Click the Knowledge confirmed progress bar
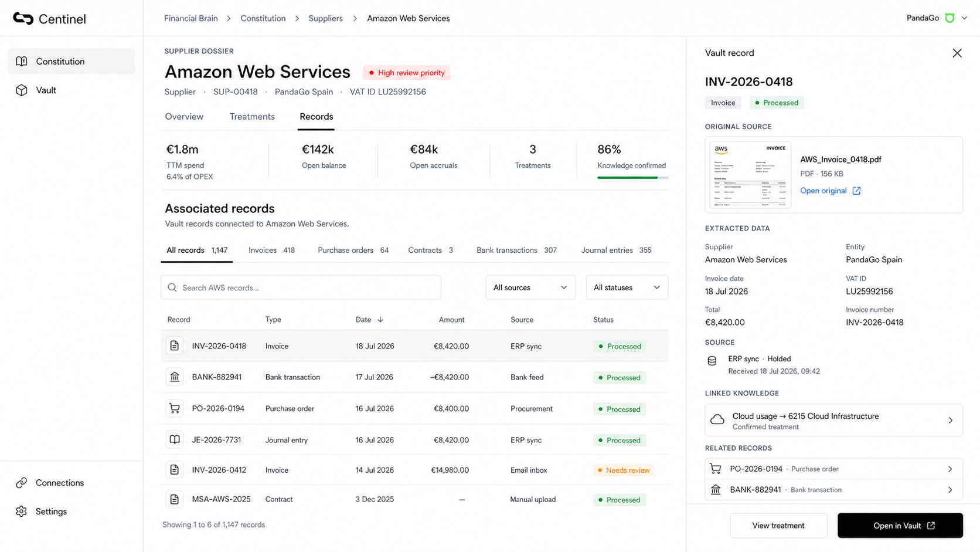The image size is (980, 552). coord(632,177)
